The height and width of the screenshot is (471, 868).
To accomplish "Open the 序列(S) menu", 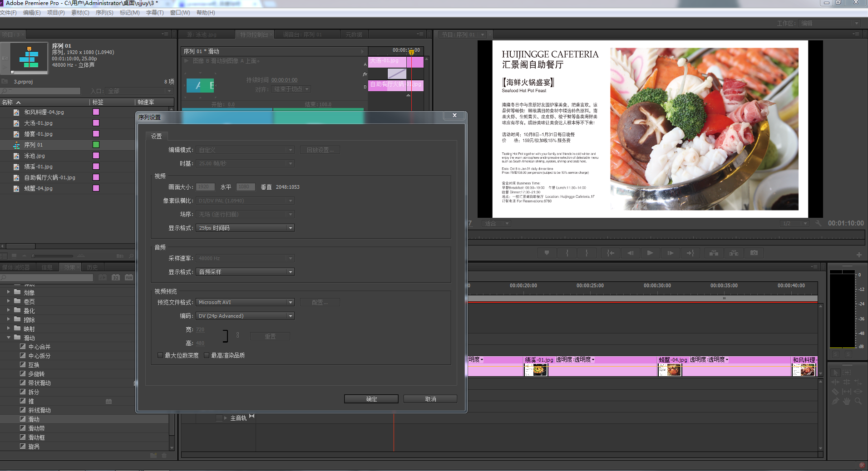I will [104, 13].
